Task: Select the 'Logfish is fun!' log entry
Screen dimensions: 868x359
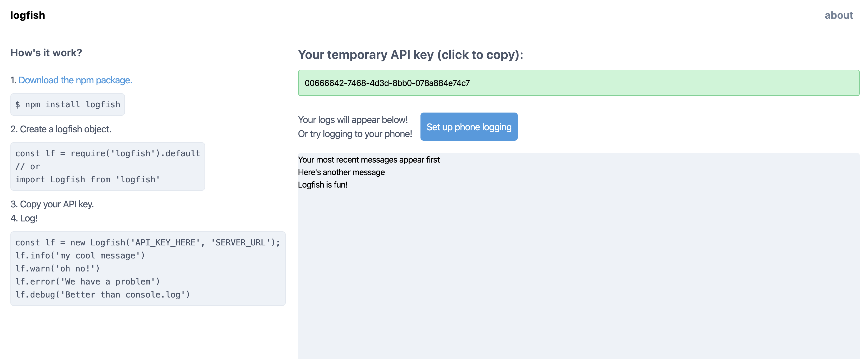Action: tap(322, 185)
